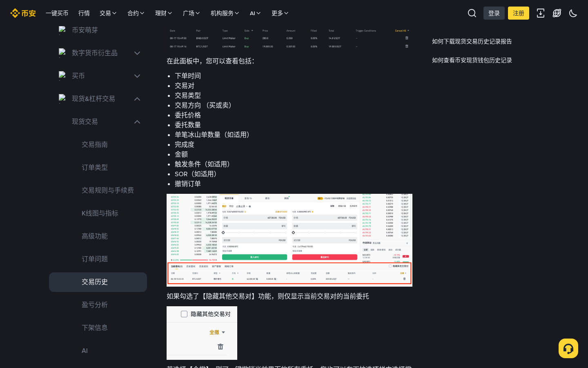Viewport: 588px width, 368px height.
Task: Open the search icon in header
Action: [472, 13]
